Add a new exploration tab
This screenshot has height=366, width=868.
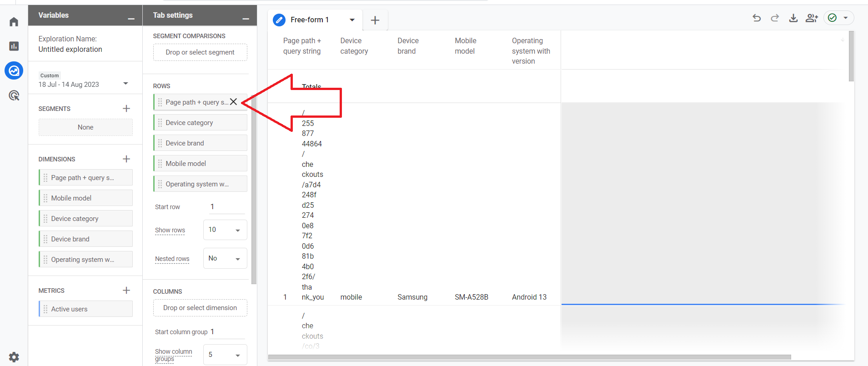tap(375, 20)
